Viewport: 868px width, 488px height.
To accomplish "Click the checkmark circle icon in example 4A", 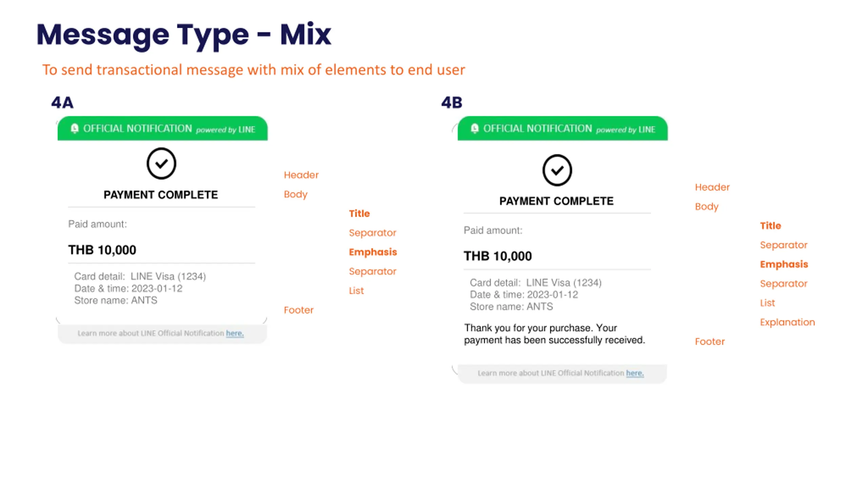I will [x=161, y=163].
